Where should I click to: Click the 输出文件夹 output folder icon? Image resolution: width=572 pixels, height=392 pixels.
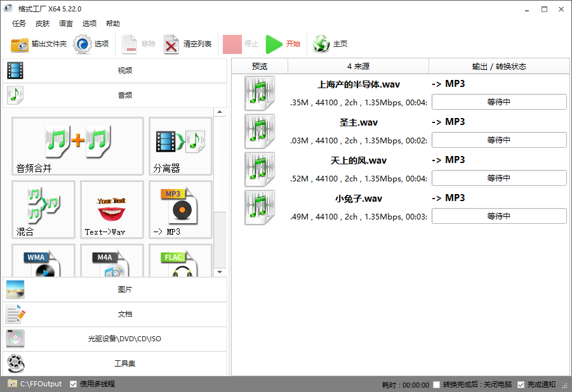click(x=20, y=44)
